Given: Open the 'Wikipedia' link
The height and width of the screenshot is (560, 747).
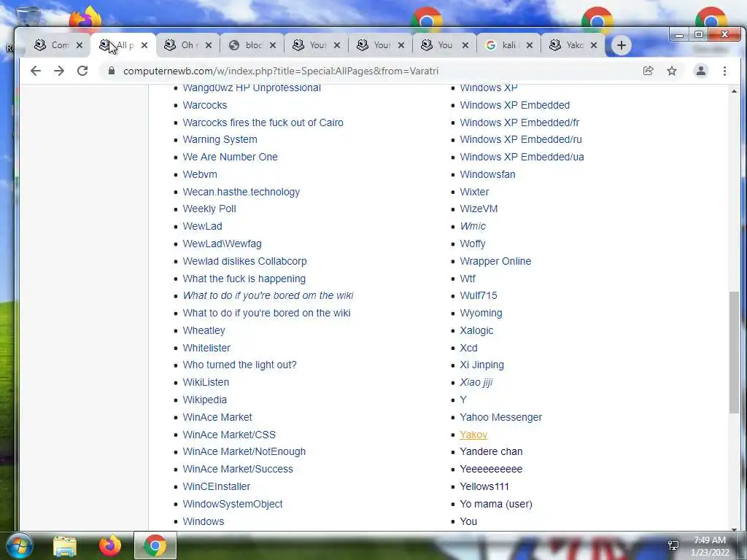Looking at the screenshot, I should point(205,400).
